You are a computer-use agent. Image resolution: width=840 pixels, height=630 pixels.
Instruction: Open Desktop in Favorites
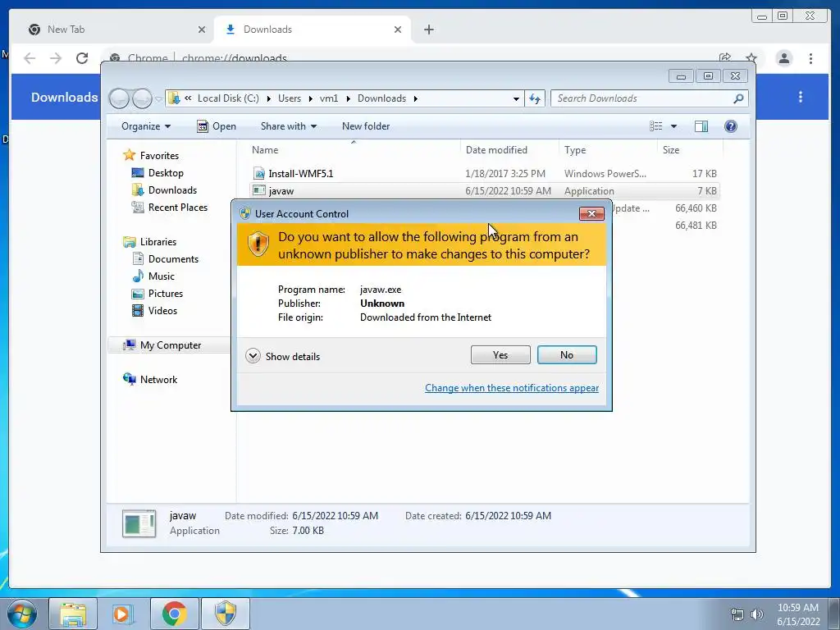166,173
